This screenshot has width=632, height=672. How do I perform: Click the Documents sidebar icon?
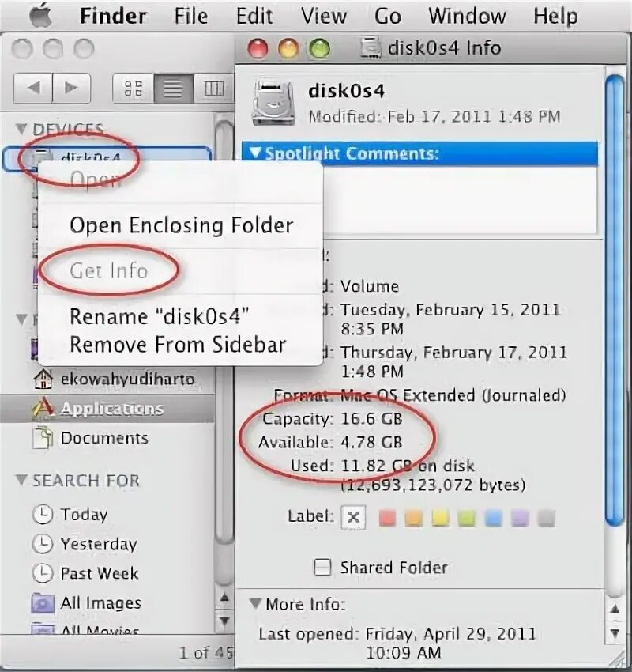43,437
